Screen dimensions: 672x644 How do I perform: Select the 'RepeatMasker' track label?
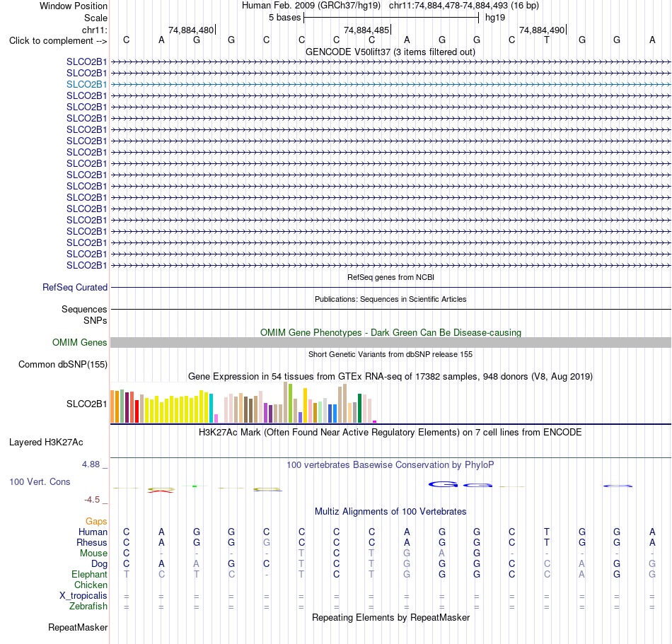click(x=78, y=627)
